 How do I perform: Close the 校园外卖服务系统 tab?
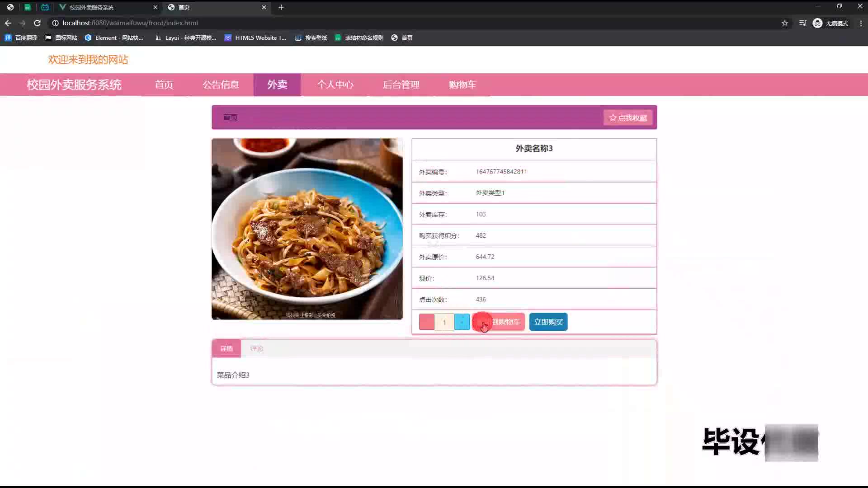click(155, 7)
